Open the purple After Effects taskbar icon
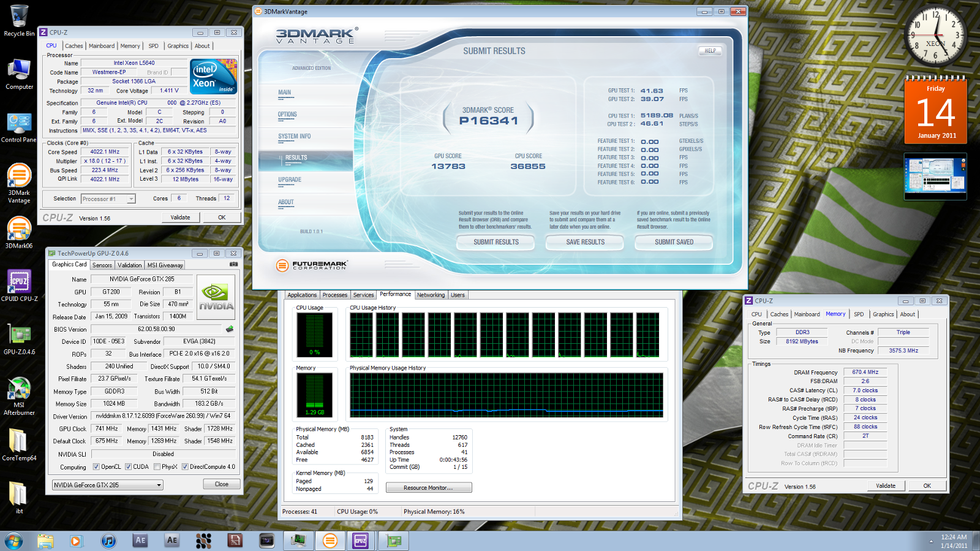The image size is (980, 551). [141, 541]
